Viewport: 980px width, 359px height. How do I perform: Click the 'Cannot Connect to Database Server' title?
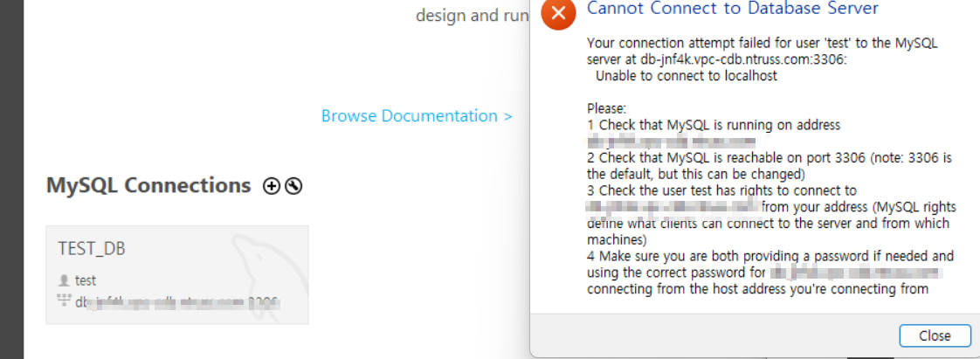click(733, 8)
